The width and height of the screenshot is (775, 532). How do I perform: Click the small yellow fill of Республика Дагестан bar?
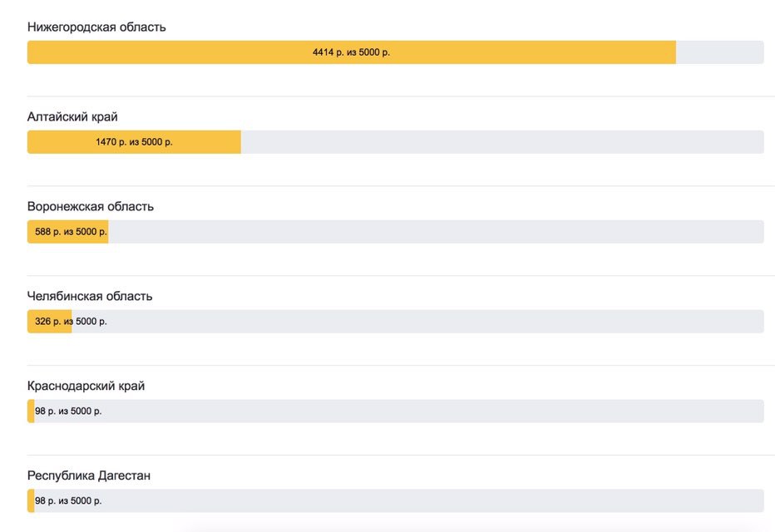click(x=31, y=501)
